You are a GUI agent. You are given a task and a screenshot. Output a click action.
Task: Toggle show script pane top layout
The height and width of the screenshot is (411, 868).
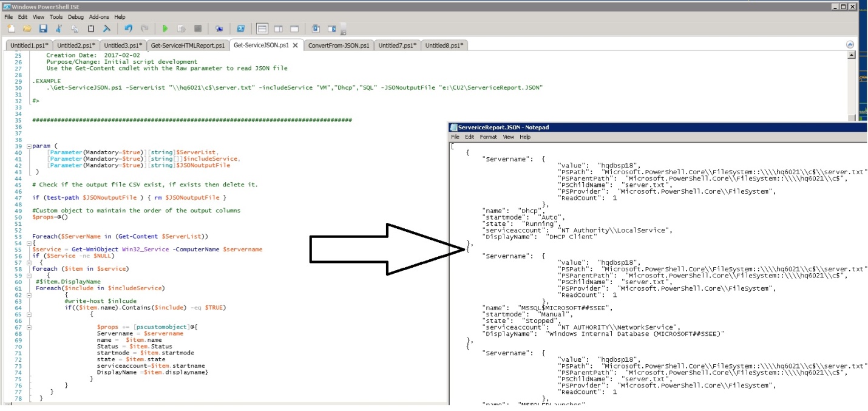click(x=262, y=29)
